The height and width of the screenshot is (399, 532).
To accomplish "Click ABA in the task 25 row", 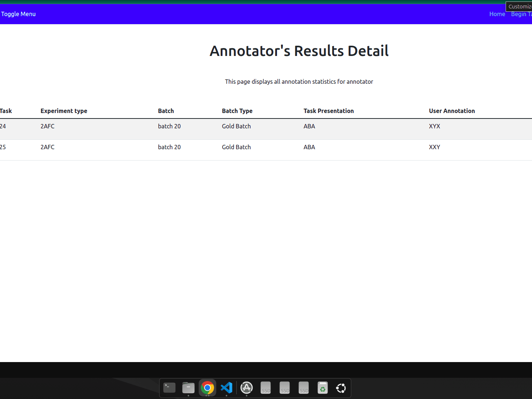I will tap(309, 147).
